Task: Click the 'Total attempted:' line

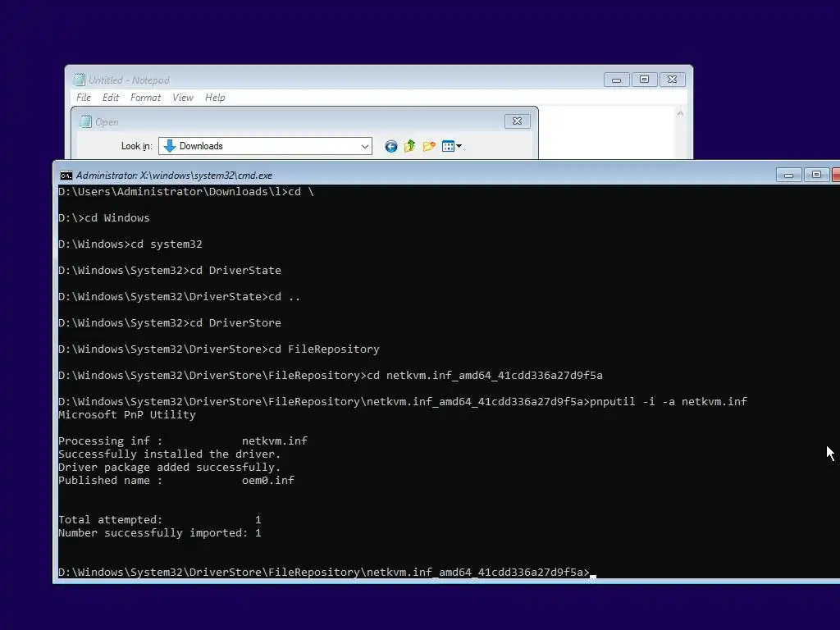Action: pyautogui.click(x=160, y=519)
